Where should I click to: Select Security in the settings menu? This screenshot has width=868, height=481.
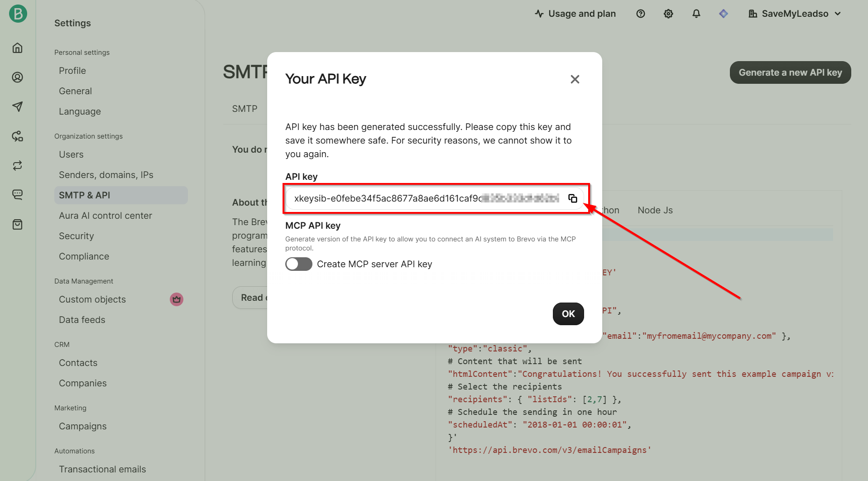pyautogui.click(x=77, y=236)
